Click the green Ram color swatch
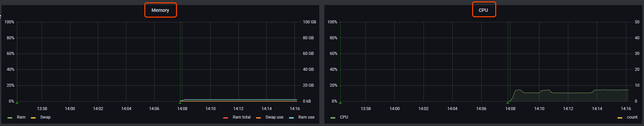Viewport: 644px width, 126px height. [x=10, y=118]
